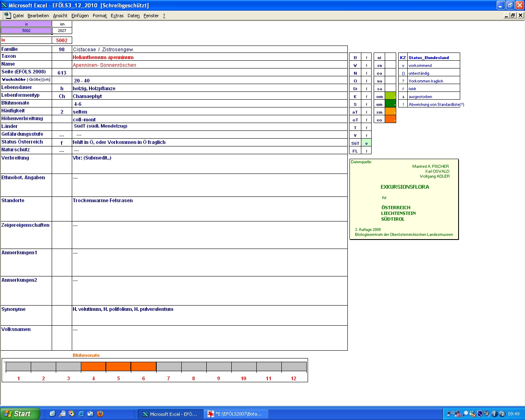
Task: Click the orange month 5 bloom bar
Action: 118,367
